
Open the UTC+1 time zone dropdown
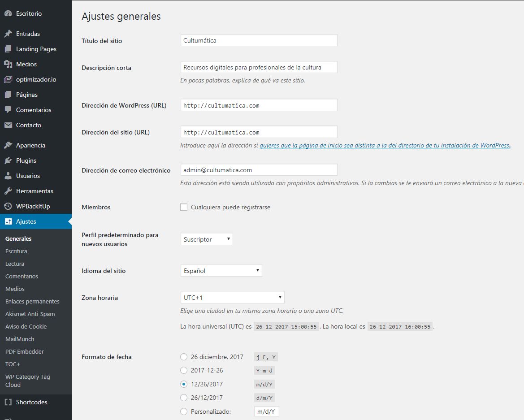232,297
